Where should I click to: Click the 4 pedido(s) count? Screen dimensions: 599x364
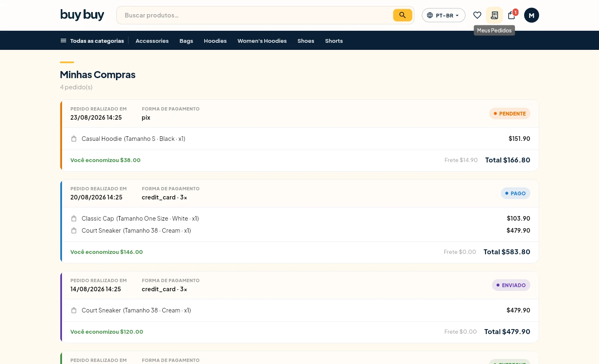76,87
